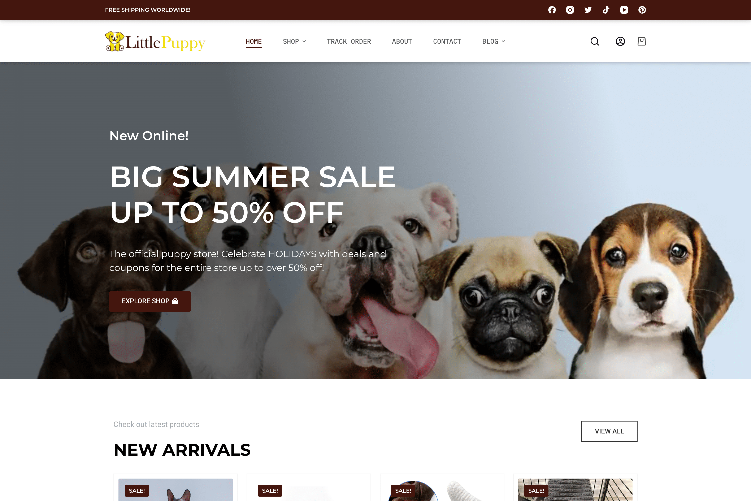Open the TikTok social link icon
This screenshot has height=501, width=751.
click(x=606, y=10)
